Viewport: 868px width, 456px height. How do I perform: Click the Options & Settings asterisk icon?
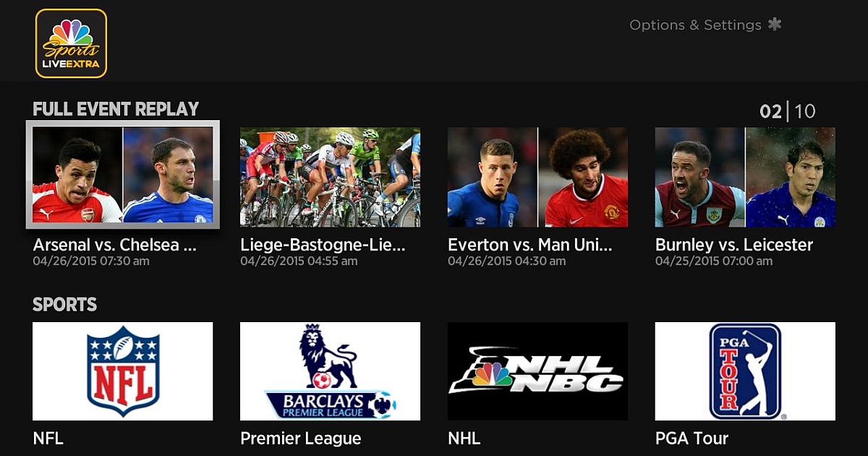pos(775,25)
